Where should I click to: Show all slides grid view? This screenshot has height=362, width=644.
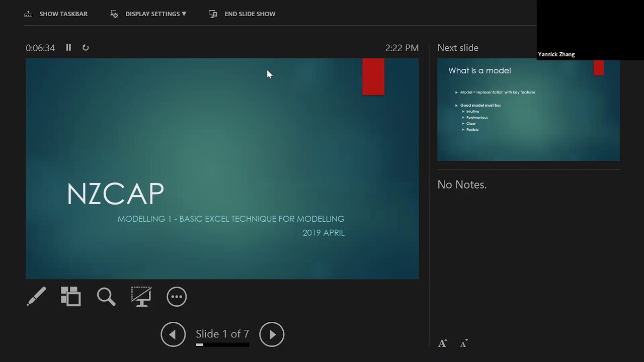click(71, 297)
